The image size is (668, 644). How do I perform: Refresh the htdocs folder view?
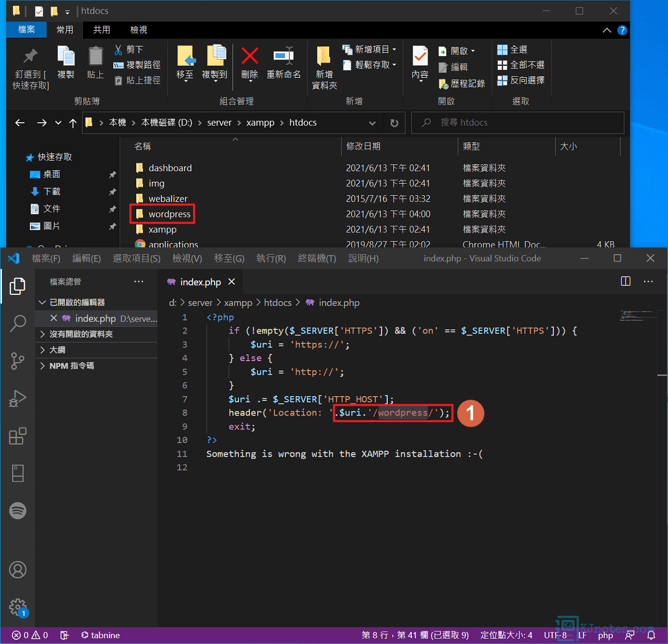coord(395,123)
